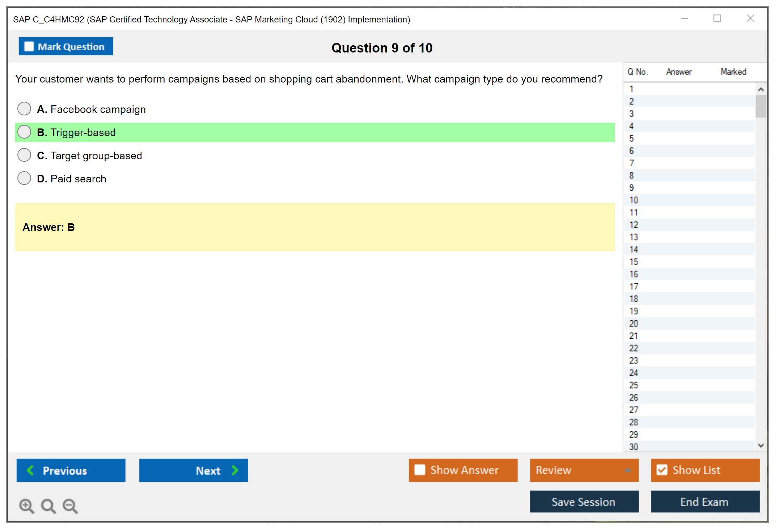778x532 pixels.
Task: Open the Review dropdown menu
Action: [x=627, y=470]
